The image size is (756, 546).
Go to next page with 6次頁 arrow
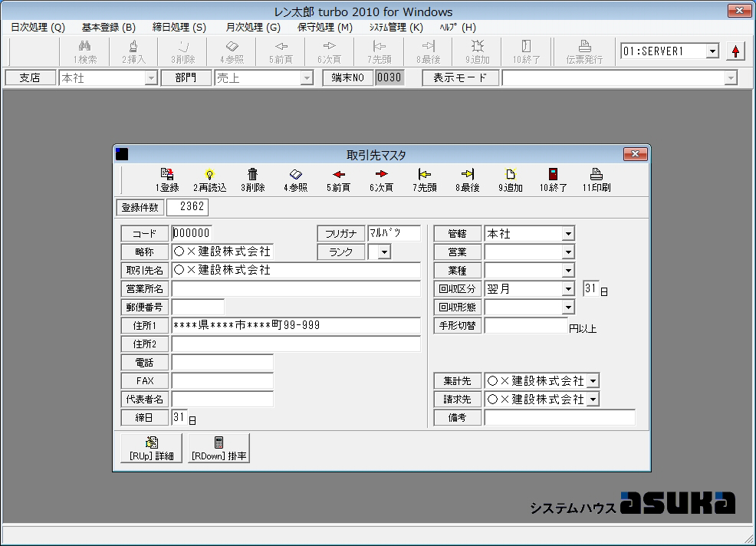pyautogui.click(x=381, y=179)
